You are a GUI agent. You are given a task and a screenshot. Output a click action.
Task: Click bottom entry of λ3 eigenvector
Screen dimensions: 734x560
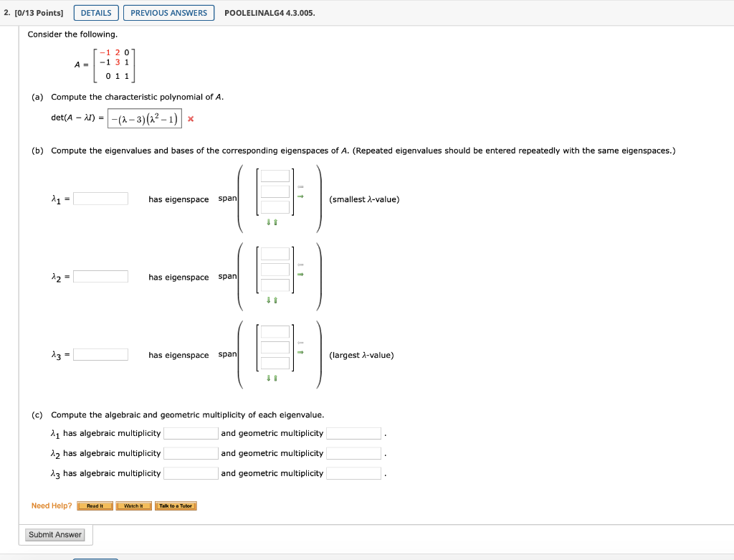click(x=275, y=363)
